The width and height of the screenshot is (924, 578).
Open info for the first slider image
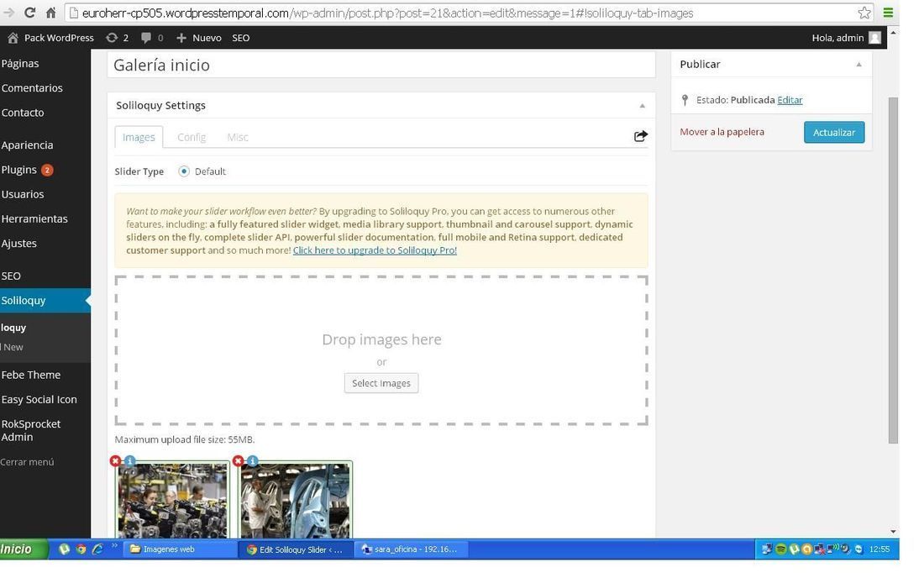[x=129, y=460]
